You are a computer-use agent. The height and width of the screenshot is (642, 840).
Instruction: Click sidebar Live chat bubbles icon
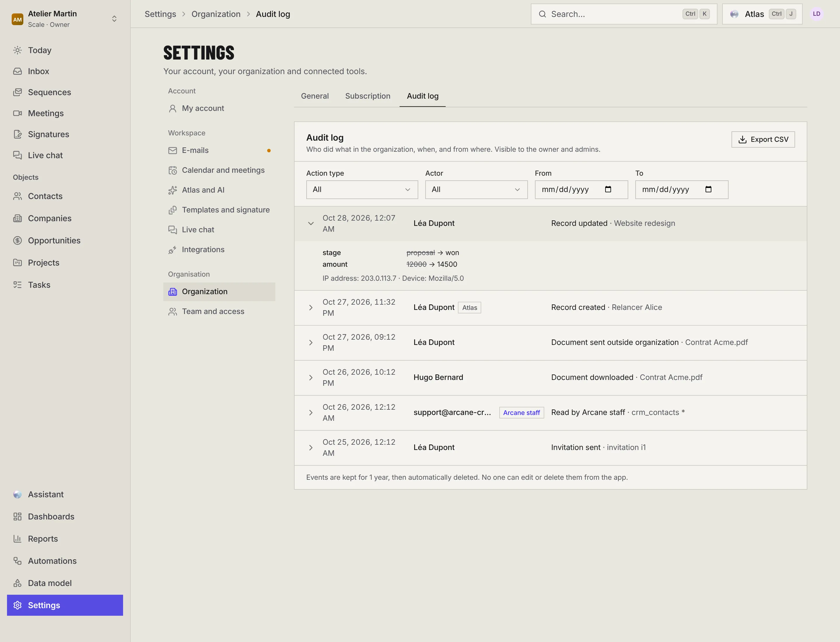17,155
